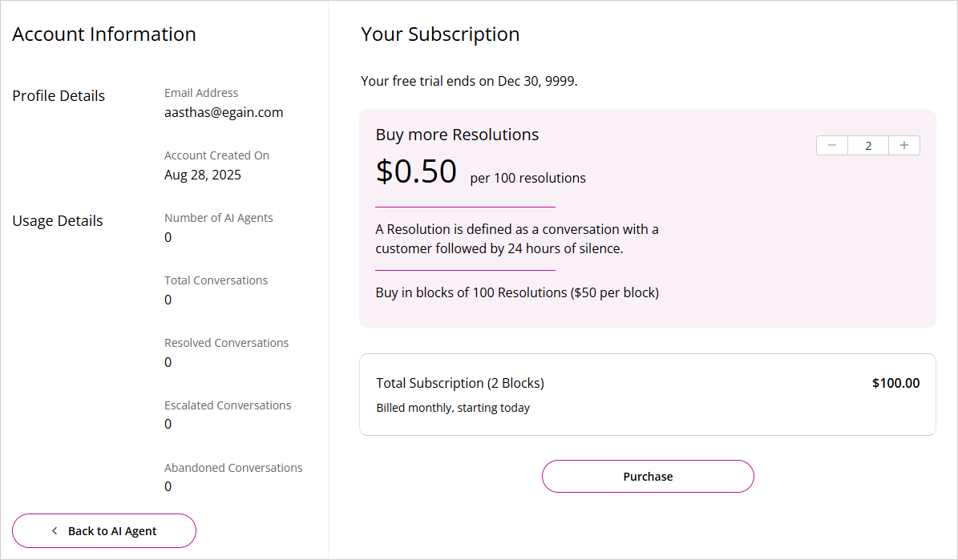Click the $0.50 price text
The width and height of the screenshot is (958, 560).
click(416, 171)
